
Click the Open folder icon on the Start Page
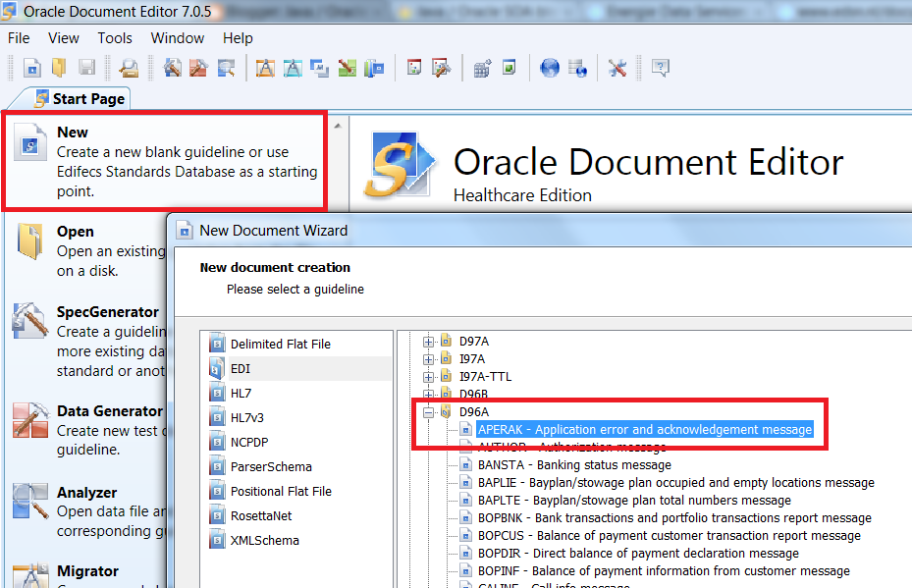coord(29,241)
